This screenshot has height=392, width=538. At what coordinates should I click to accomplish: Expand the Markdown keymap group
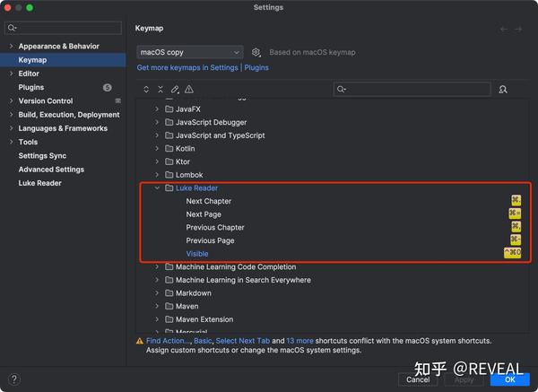point(157,293)
